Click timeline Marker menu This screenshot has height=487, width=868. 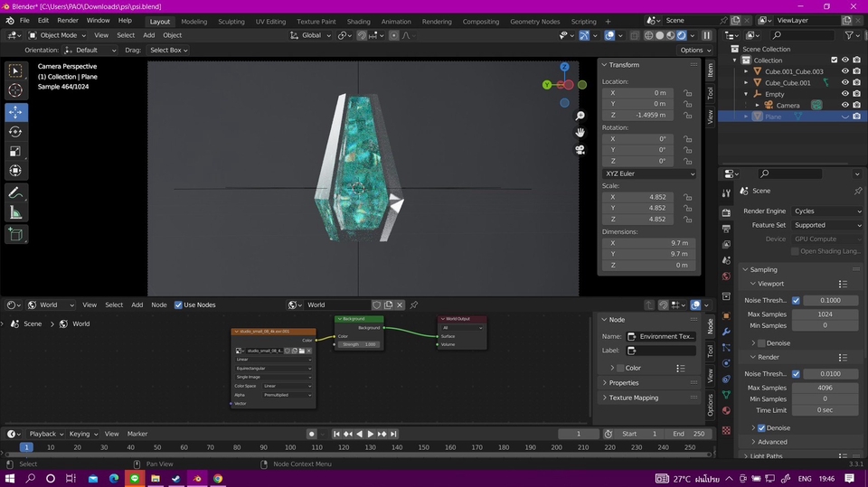pos(137,434)
